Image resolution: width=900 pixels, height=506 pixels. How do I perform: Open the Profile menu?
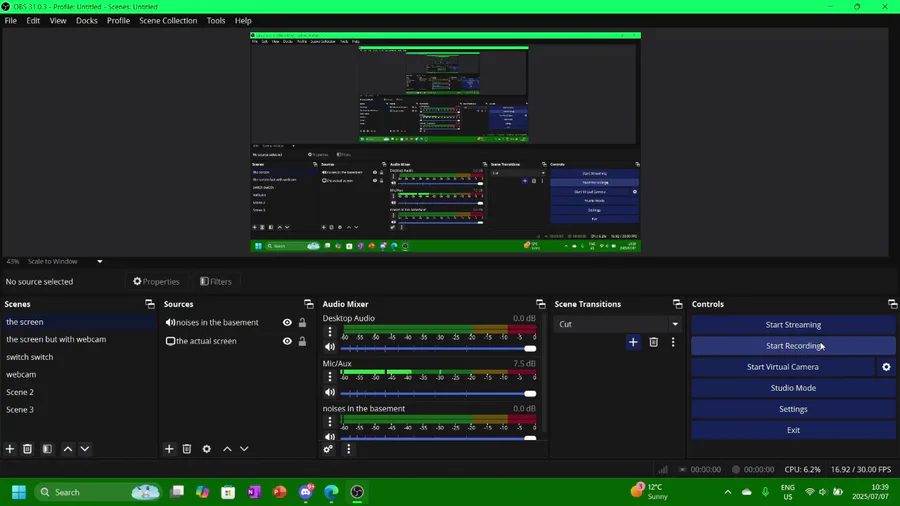118,21
